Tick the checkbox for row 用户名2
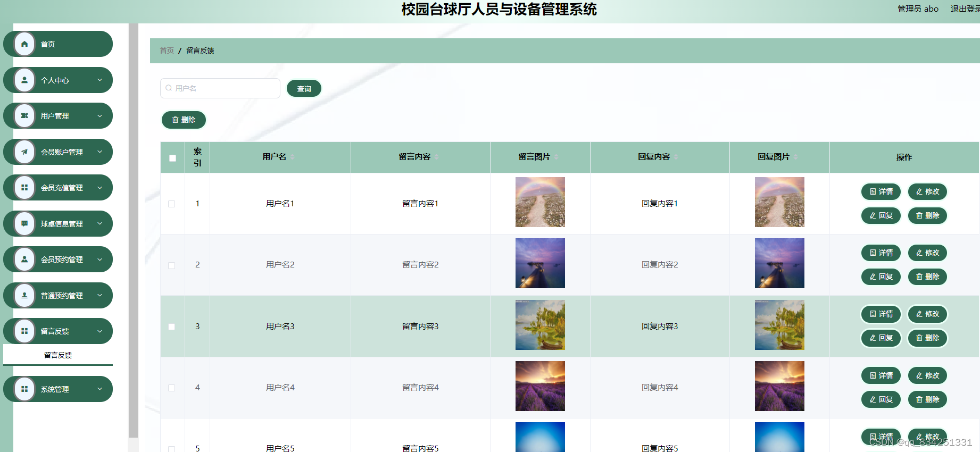 coord(171,265)
